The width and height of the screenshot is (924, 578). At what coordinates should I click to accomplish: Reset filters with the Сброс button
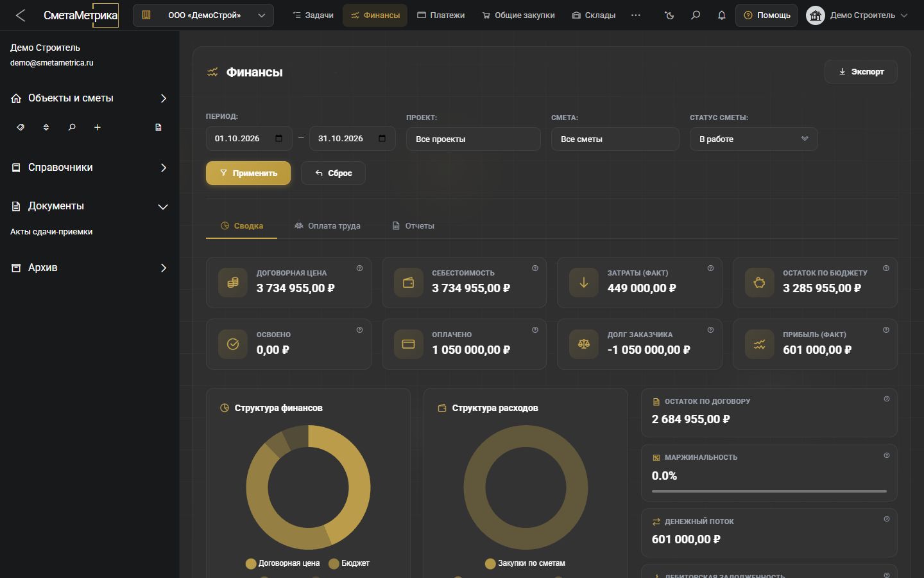point(333,173)
